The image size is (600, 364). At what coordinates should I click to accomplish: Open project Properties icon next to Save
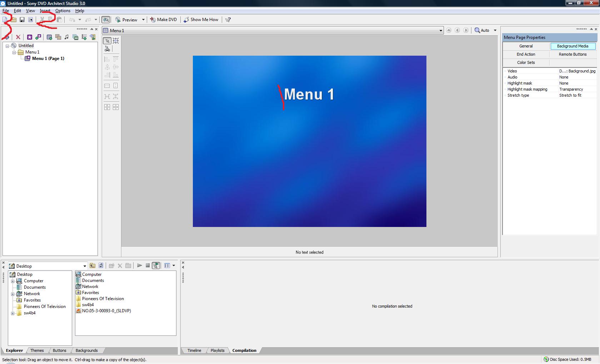tap(31, 20)
